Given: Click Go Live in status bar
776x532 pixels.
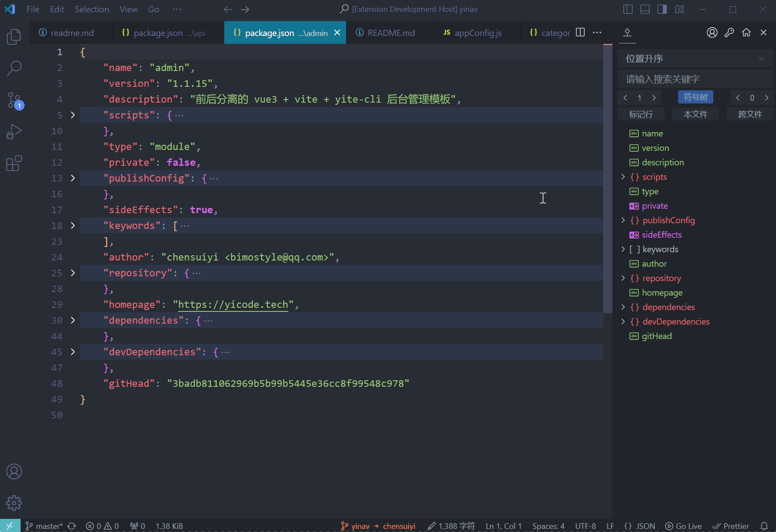Looking at the screenshot, I should pyautogui.click(x=683, y=526).
